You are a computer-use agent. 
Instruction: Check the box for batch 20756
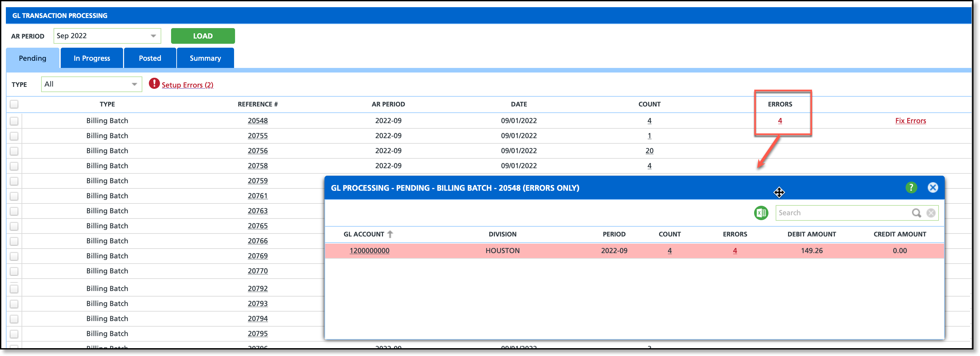(14, 151)
